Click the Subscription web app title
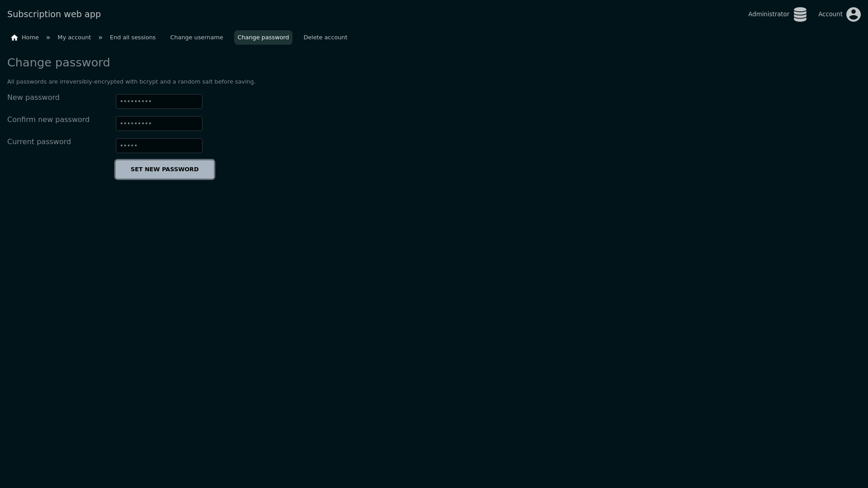868x488 pixels. 54,14
